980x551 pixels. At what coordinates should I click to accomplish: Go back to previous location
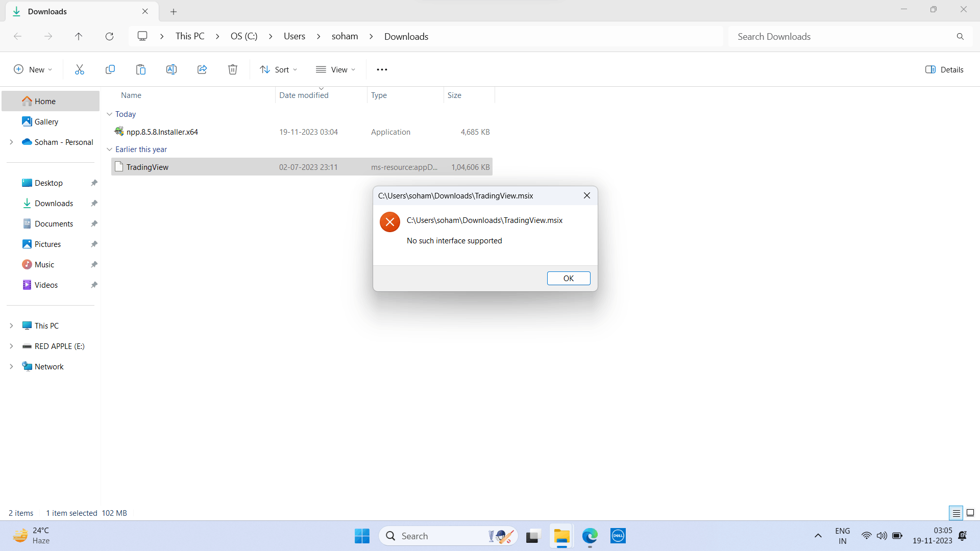point(17,36)
